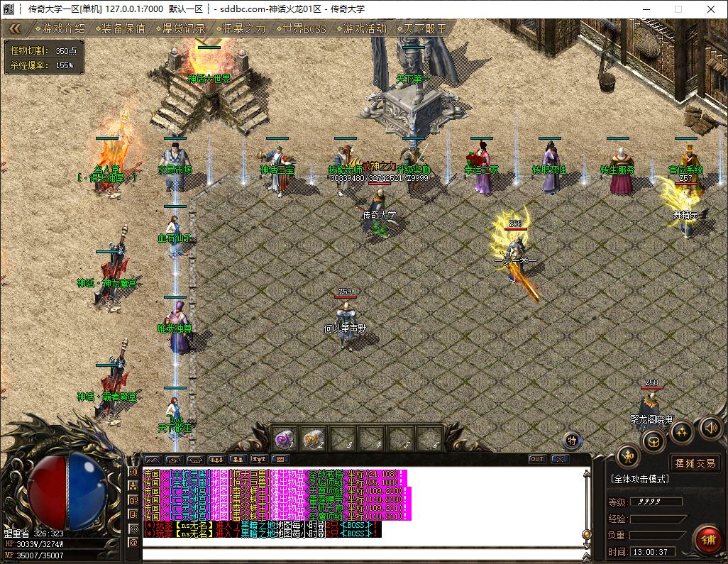Talk to the 交易市场 NPC
This screenshot has width=728, height=564.
[x=175, y=167]
